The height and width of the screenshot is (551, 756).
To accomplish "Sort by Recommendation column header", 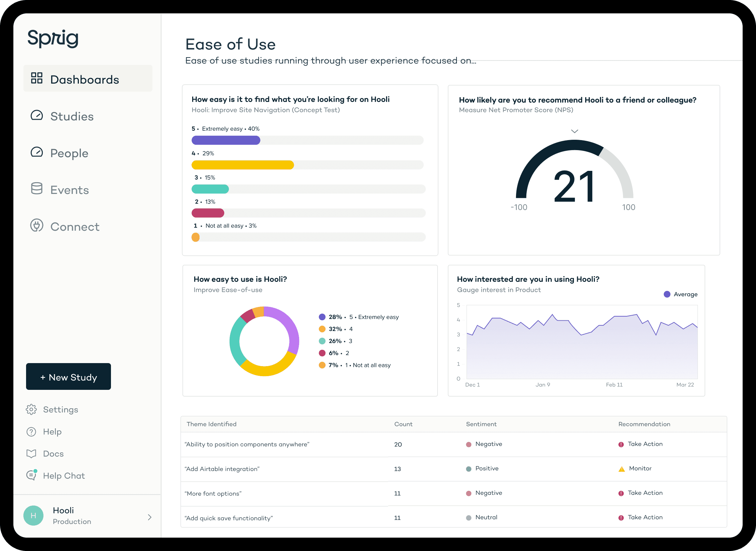I will (644, 424).
